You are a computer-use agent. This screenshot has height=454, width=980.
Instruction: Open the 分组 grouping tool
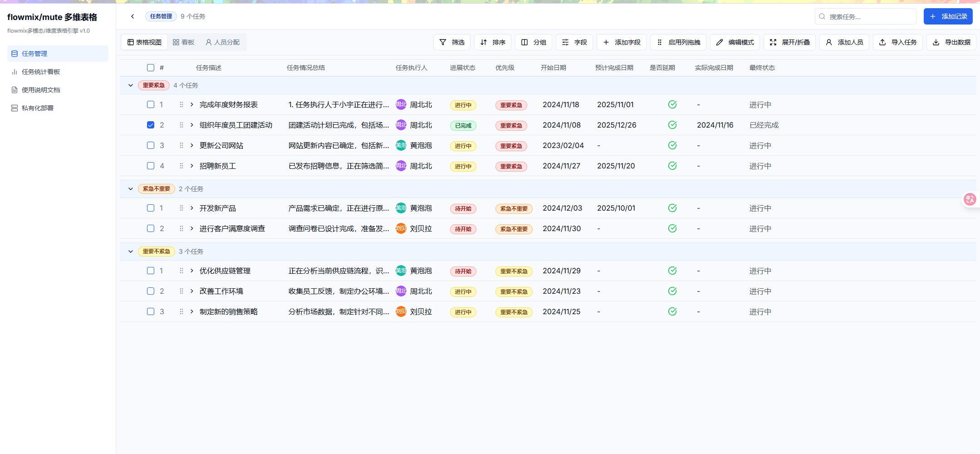[534, 42]
